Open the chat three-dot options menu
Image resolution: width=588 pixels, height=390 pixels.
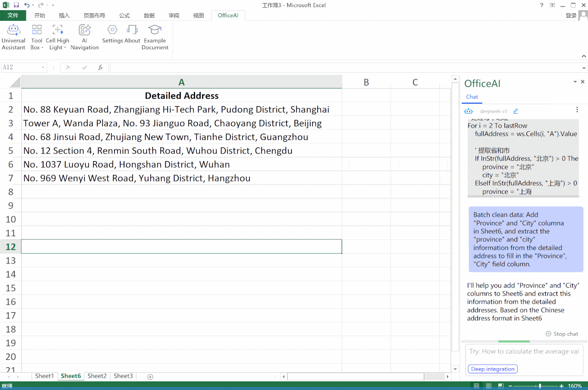click(x=577, y=110)
